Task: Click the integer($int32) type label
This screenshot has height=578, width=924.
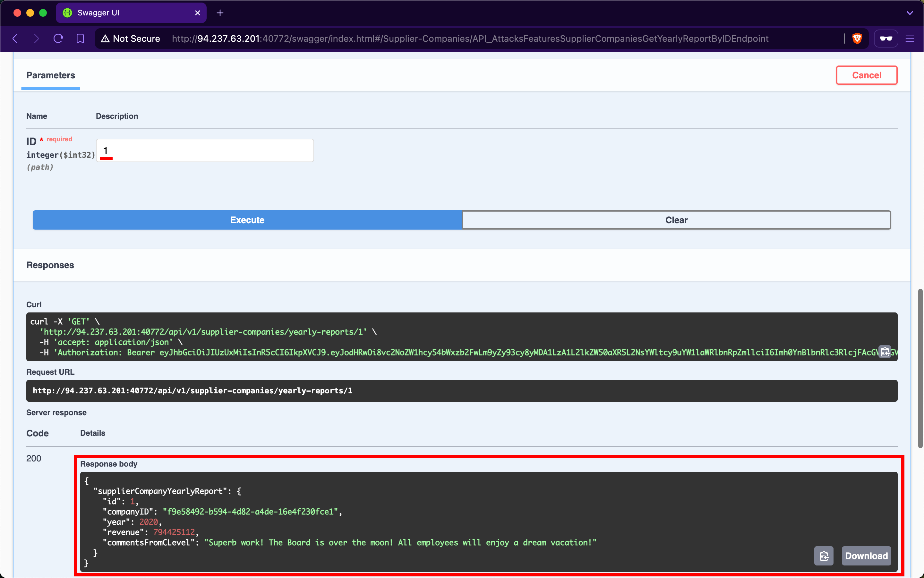Action: [60, 155]
